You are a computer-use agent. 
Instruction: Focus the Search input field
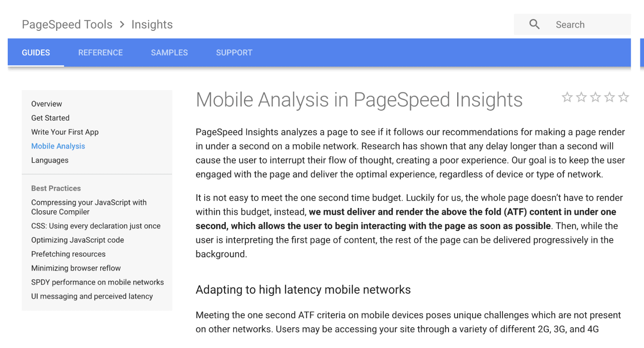[572, 24]
